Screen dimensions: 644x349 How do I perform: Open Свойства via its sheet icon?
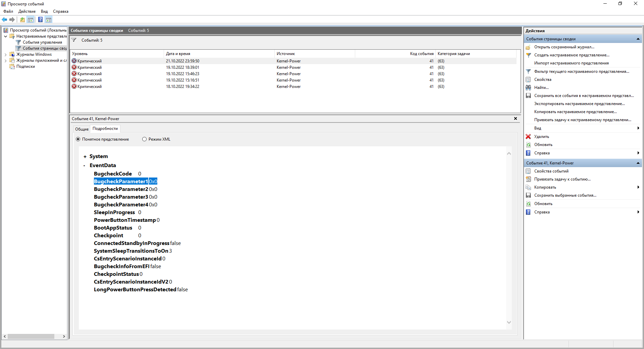[x=528, y=80]
